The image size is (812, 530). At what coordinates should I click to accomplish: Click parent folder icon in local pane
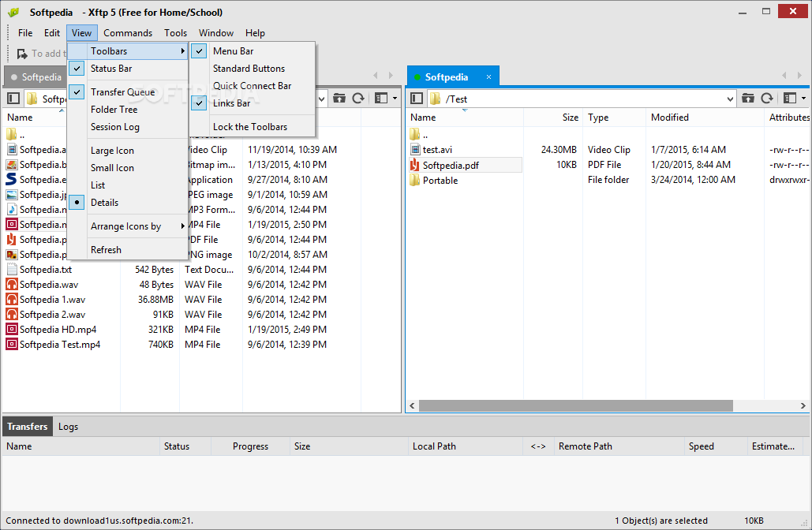(11, 135)
